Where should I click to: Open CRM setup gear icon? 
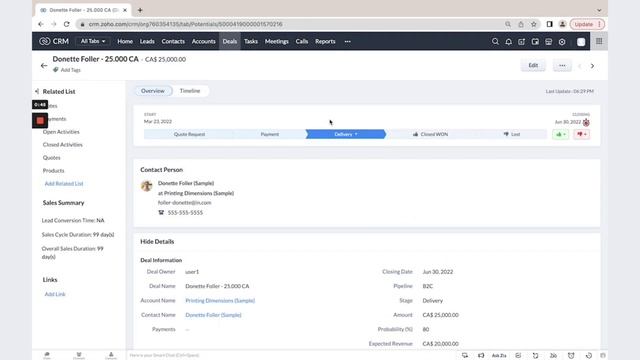(562, 42)
